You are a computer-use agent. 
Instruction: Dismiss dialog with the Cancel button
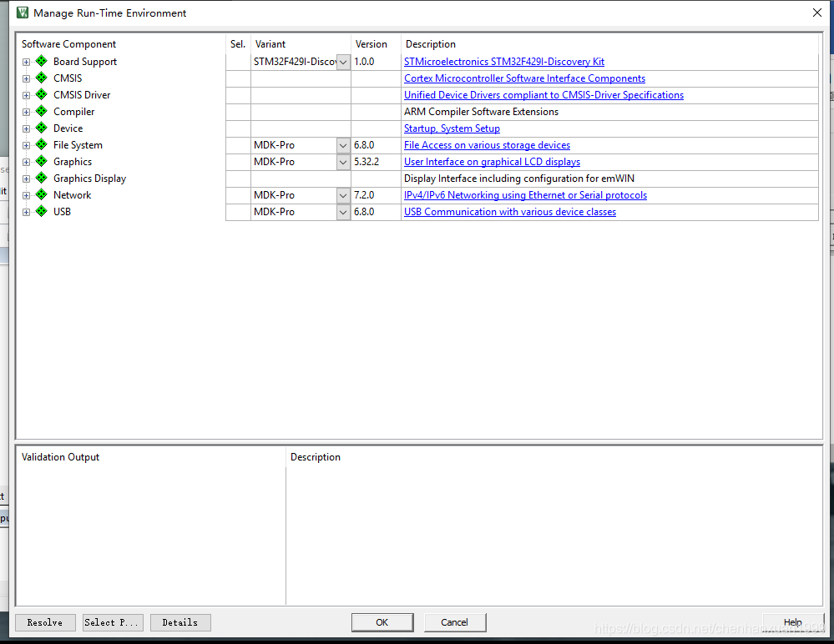click(455, 622)
